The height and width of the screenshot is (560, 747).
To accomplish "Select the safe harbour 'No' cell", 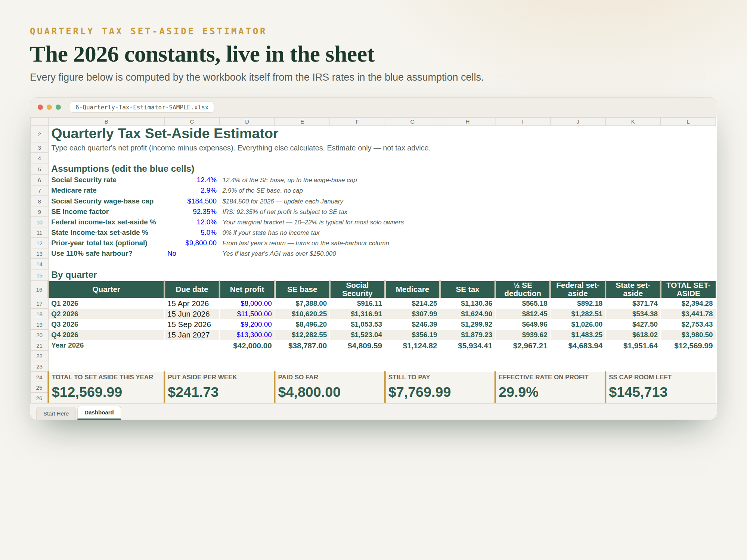I will (x=192, y=253).
